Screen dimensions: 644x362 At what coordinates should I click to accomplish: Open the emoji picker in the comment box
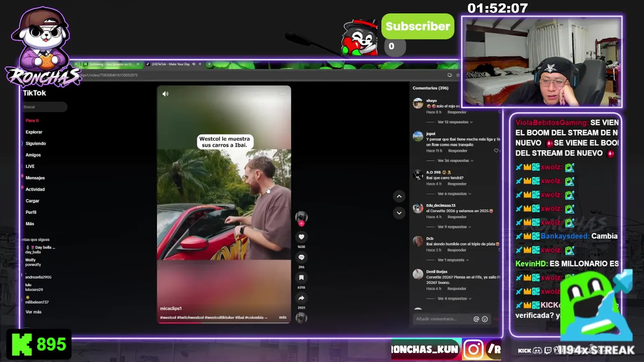[x=485, y=319]
